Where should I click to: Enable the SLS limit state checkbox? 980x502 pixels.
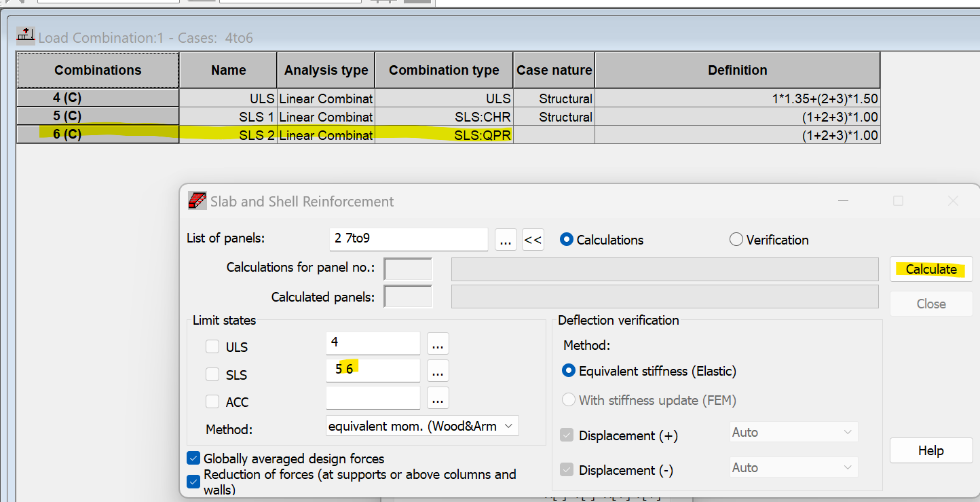point(212,374)
